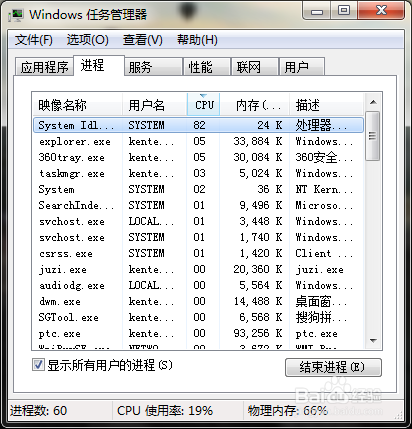This screenshot has width=412, height=429.
Task: Click the Task Manager title bar icon
Action: click(16, 15)
